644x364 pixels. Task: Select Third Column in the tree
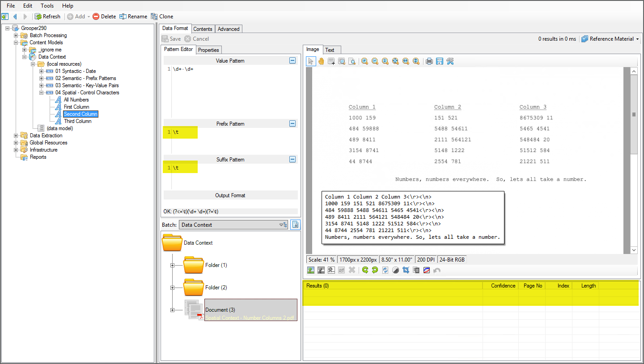[77, 121]
